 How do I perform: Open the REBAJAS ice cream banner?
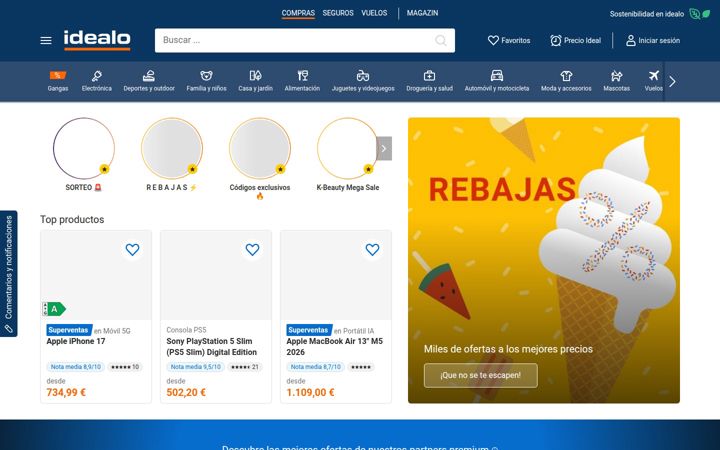pyautogui.click(x=544, y=260)
